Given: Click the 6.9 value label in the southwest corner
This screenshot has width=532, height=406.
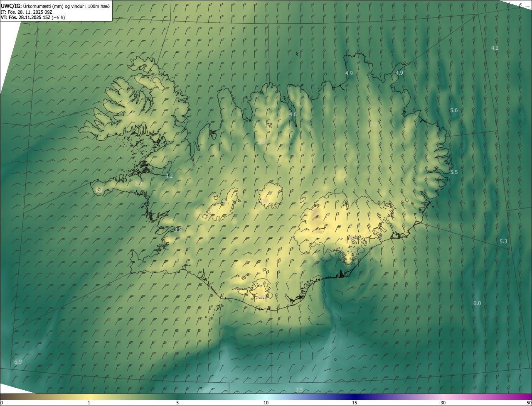Looking at the screenshot, I should point(18,362).
